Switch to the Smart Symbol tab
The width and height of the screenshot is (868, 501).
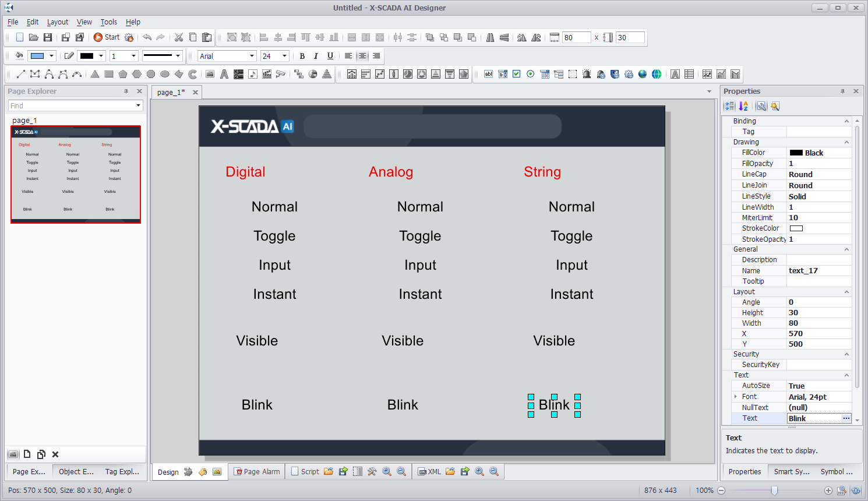pyautogui.click(x=791, y=472)
